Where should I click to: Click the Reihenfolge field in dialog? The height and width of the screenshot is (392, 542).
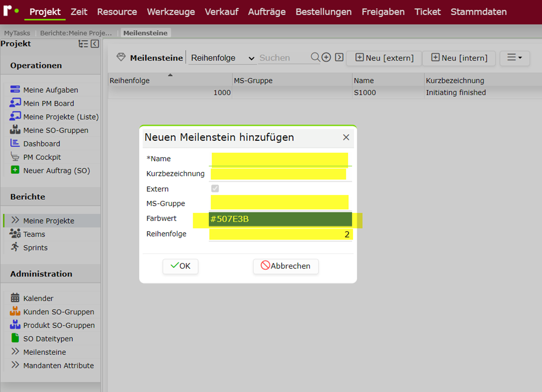(x=280, y=234)
